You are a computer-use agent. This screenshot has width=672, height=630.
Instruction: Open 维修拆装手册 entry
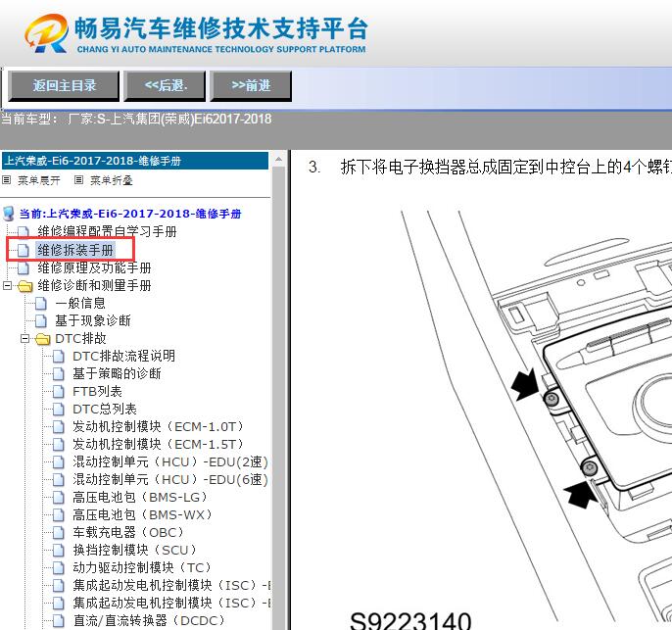coord(75,250)
